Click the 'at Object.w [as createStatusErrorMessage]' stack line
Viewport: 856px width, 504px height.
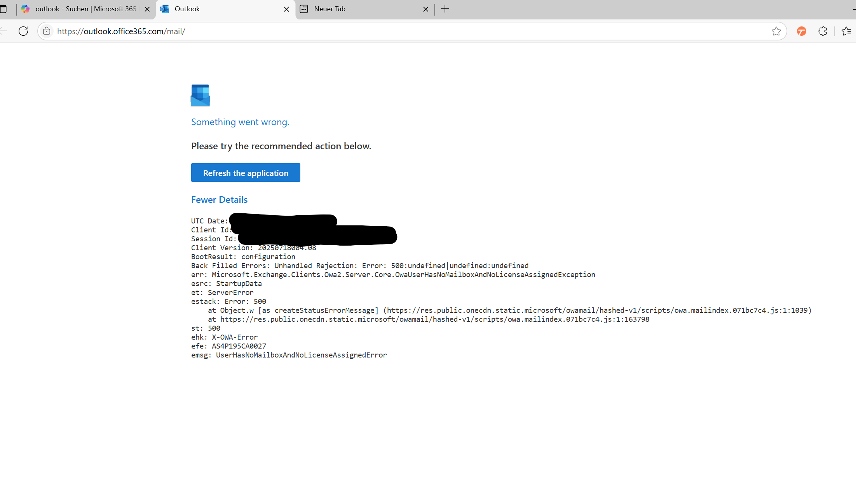point(510,310)
